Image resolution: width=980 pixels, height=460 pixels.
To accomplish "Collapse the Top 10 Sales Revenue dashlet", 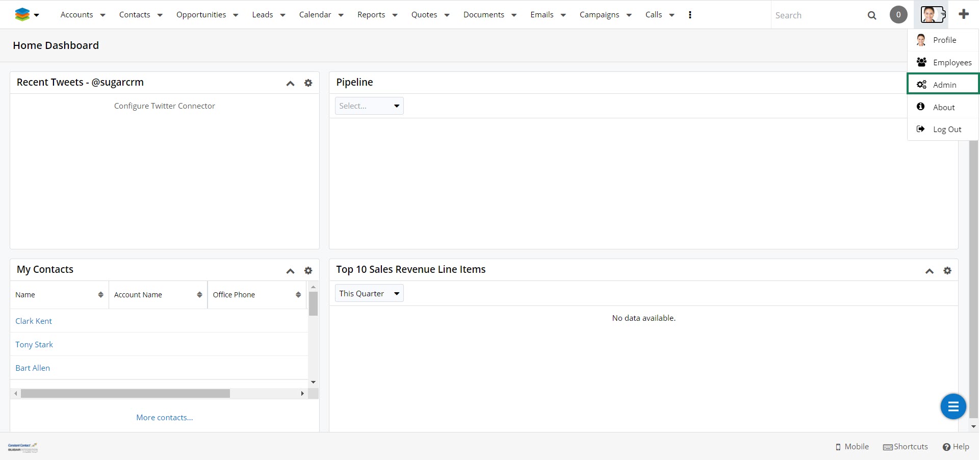I will 929,271.
